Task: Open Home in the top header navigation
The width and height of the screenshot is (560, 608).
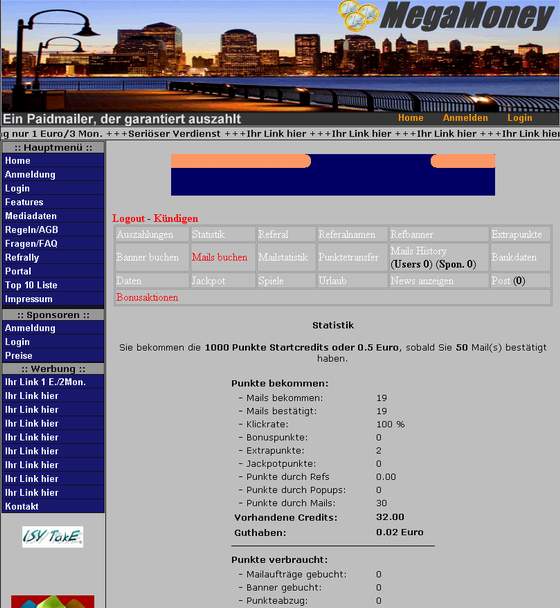Action: coord(410,118)
